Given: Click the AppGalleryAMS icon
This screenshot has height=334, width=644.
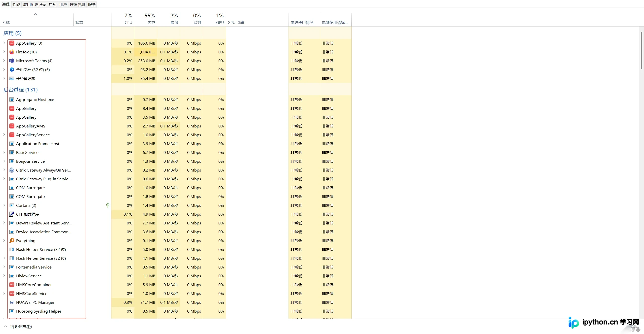Looking at the screenshot, I should 12,126.
